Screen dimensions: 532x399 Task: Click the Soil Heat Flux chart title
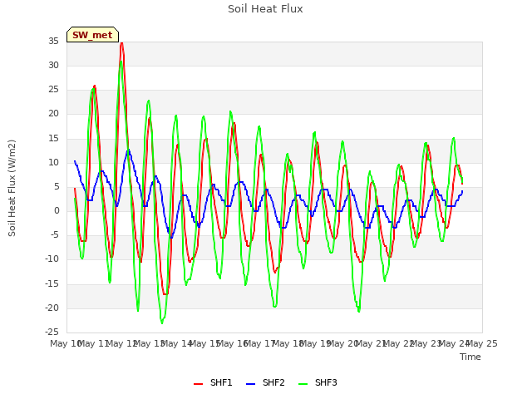click(x=265, y=9)
